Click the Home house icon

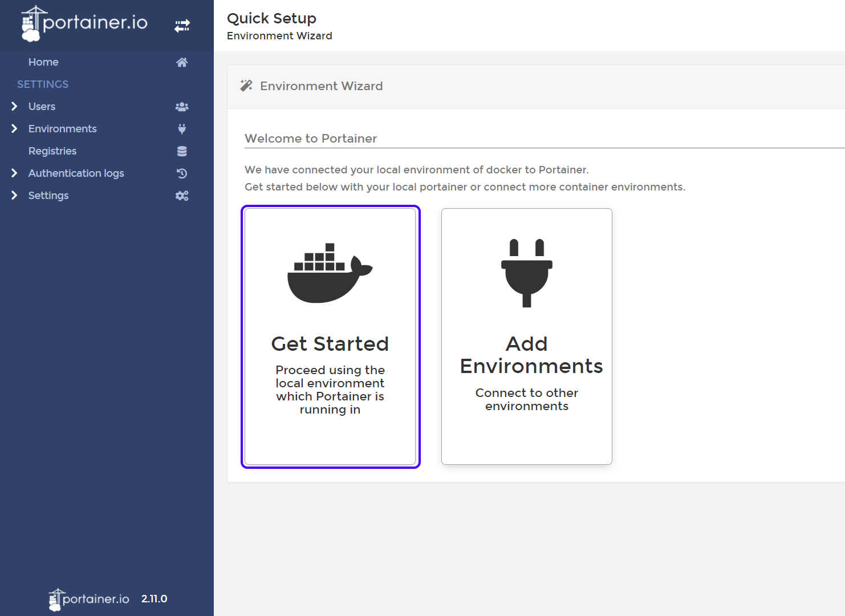(x=182, y=62)
